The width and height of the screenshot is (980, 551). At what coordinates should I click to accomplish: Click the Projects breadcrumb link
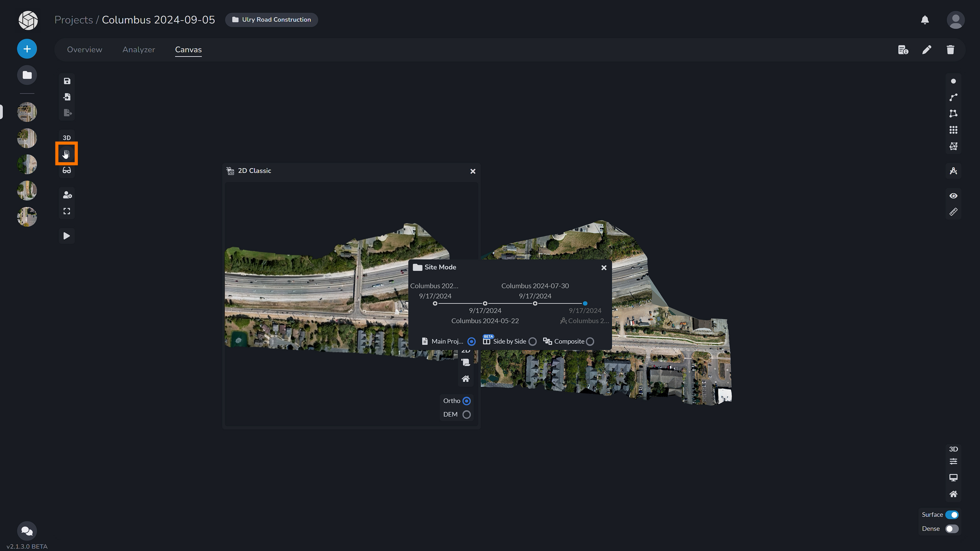[73, 19]
